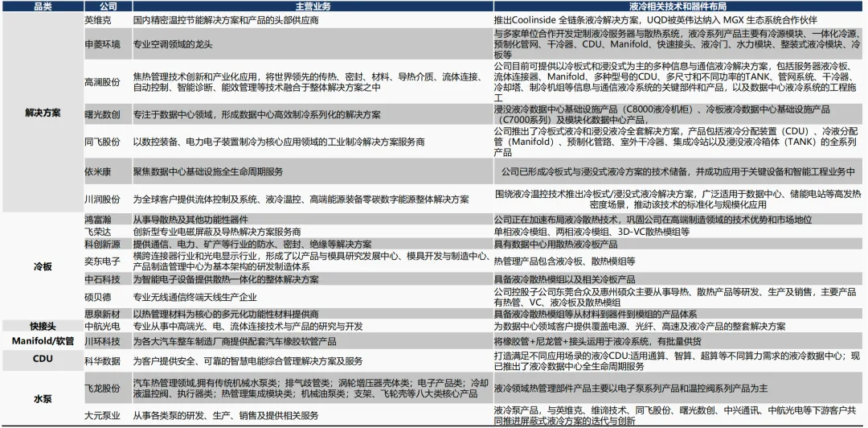Click the cell starting 以热管理材料为核心

(312, 314)
